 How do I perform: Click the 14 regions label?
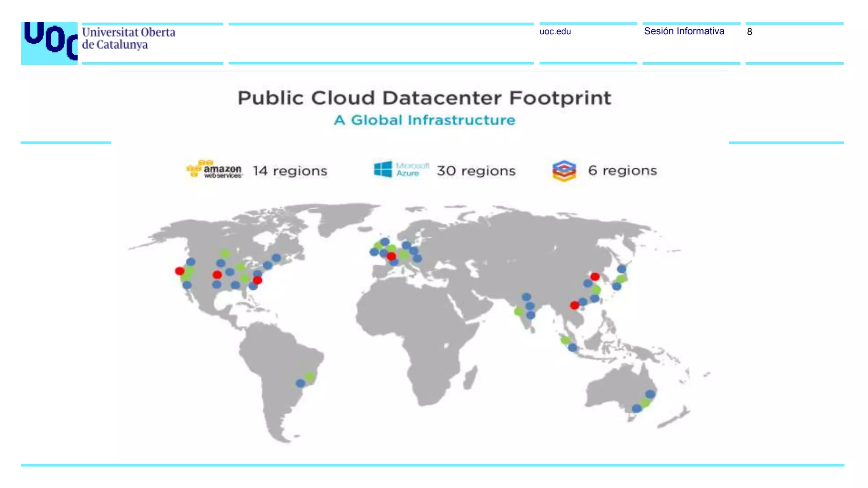tap(290, 171)
